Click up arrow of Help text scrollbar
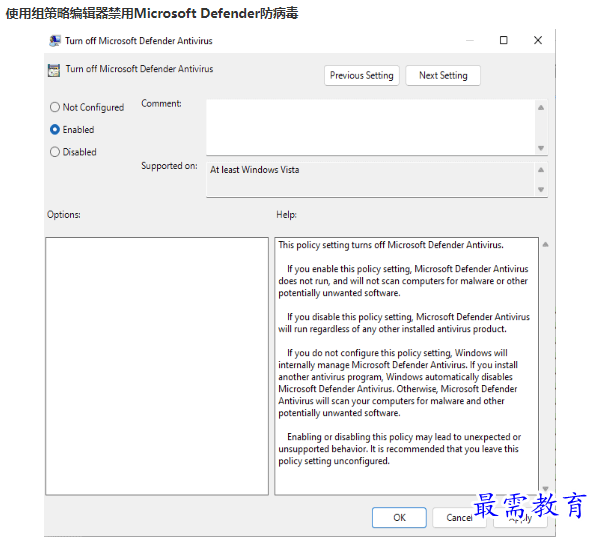Viewport: 595px width, 537px height. tap(545, 245)
